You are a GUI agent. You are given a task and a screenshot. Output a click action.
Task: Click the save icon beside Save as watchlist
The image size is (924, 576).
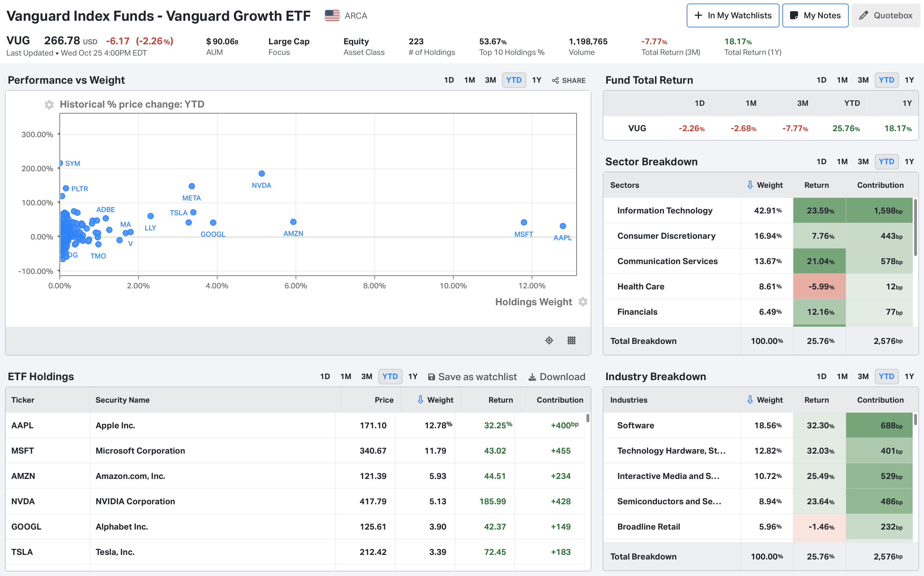pyautogui.click(x=431, y=377)
